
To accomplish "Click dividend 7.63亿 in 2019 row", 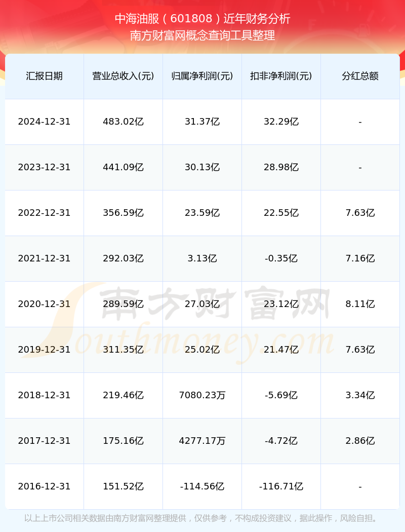I will click(360, 350).
